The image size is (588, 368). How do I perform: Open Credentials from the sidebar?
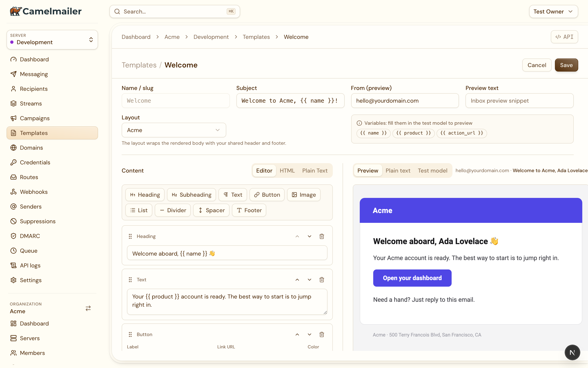(x=52, y=162)
